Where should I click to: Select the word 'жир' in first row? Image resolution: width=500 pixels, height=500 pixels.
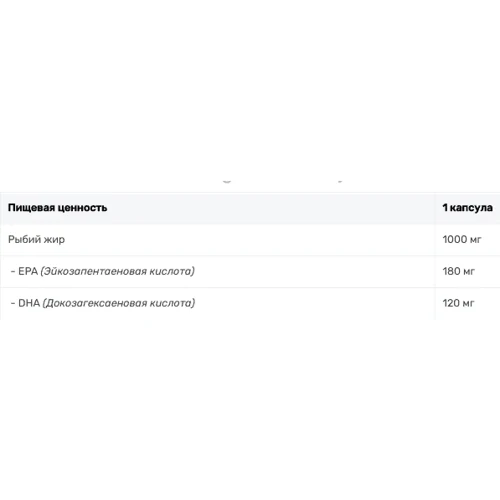pyautogui.click(x=54, y=239)
